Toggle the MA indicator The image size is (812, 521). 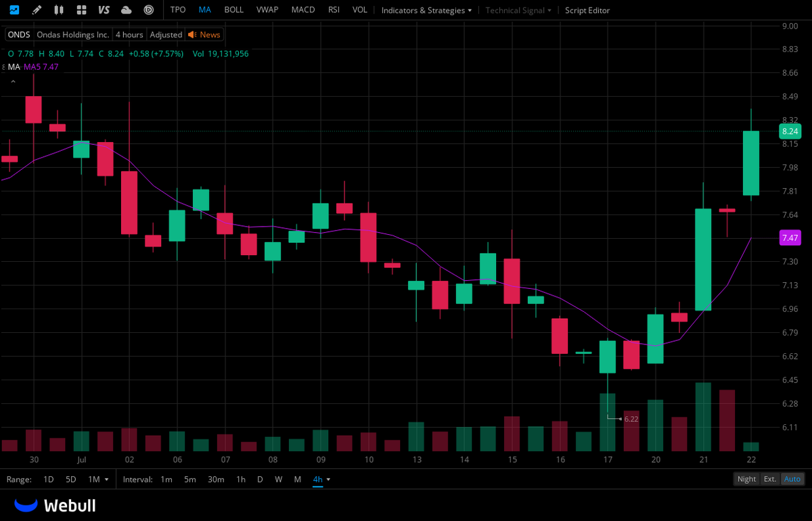point(205,10)
